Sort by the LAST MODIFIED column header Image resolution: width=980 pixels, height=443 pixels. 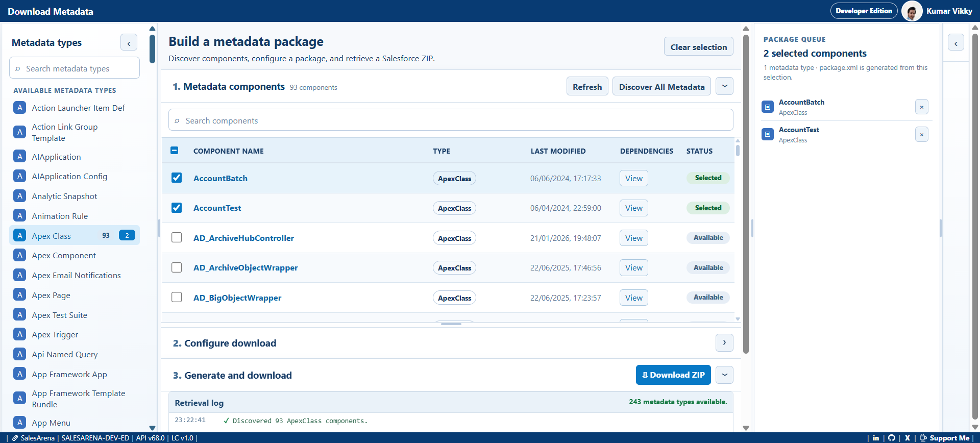(558, 151)
